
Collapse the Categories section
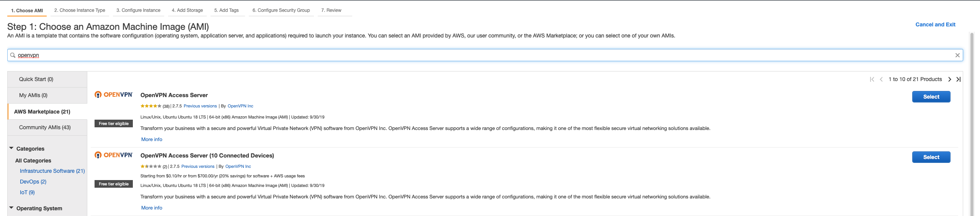(x=11, y=148)
